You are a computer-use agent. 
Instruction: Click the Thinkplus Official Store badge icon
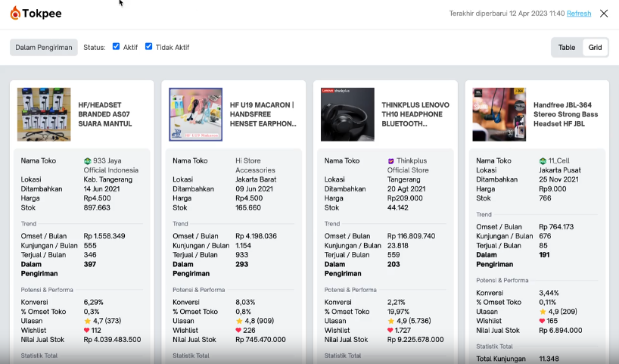click(390, 161)
